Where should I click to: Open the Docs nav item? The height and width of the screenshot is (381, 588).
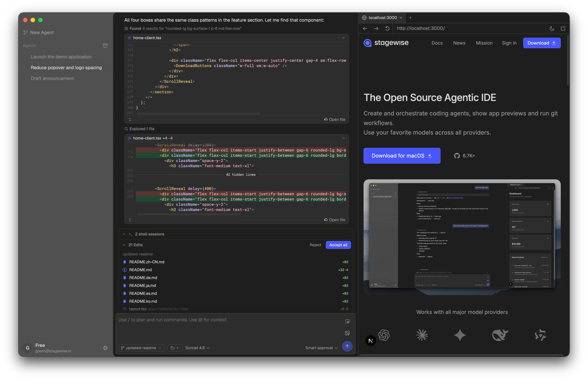coord(437,43)
